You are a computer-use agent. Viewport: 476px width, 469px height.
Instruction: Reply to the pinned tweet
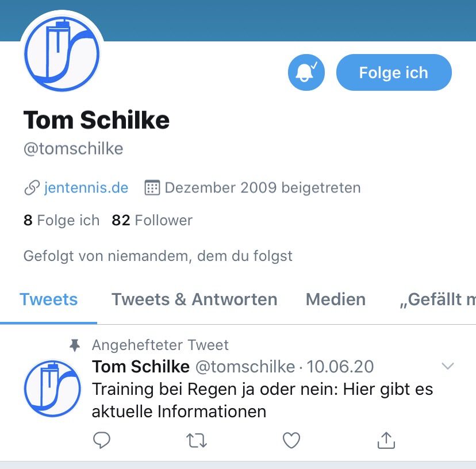[x=101, y=440]
